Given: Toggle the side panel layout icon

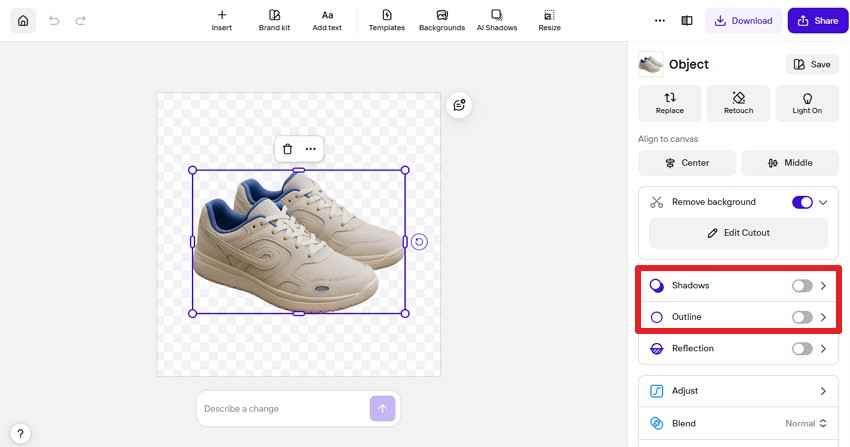Looking at the screenshot, I should point(687,21).
